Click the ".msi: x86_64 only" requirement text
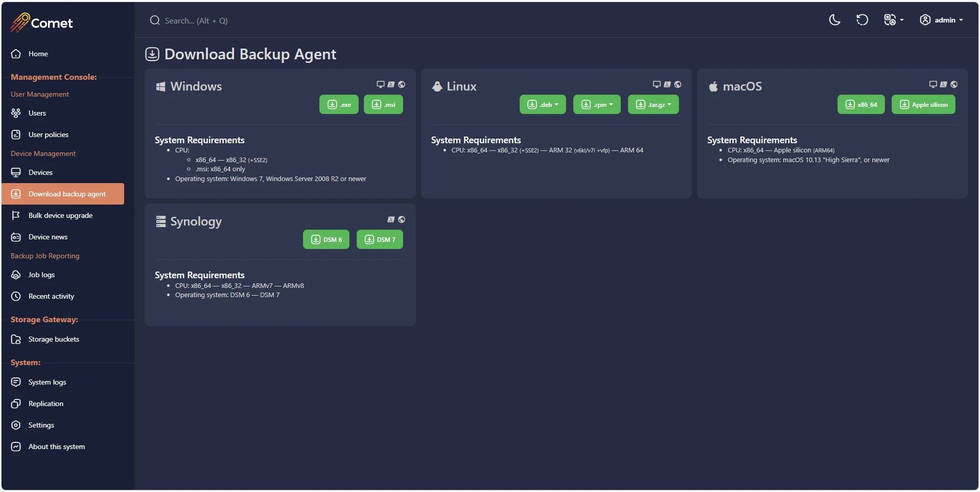The width and height of the screenshot is (980, 492). (x=220, y=169)
